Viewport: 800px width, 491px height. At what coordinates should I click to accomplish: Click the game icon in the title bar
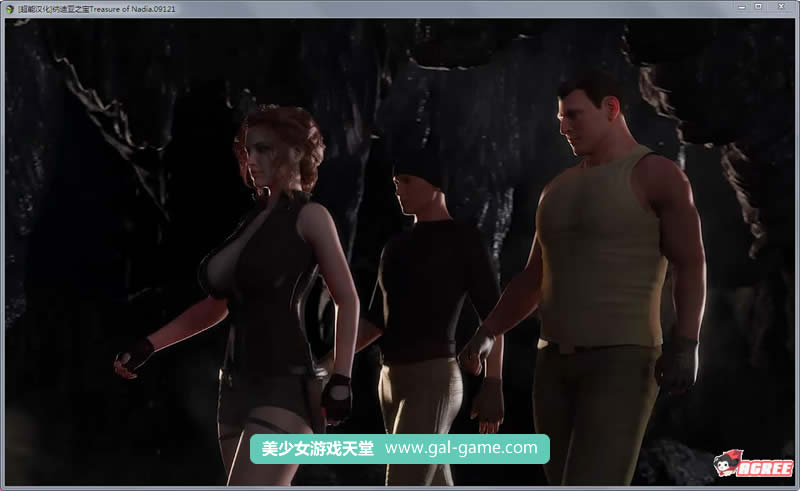(9, 7)
